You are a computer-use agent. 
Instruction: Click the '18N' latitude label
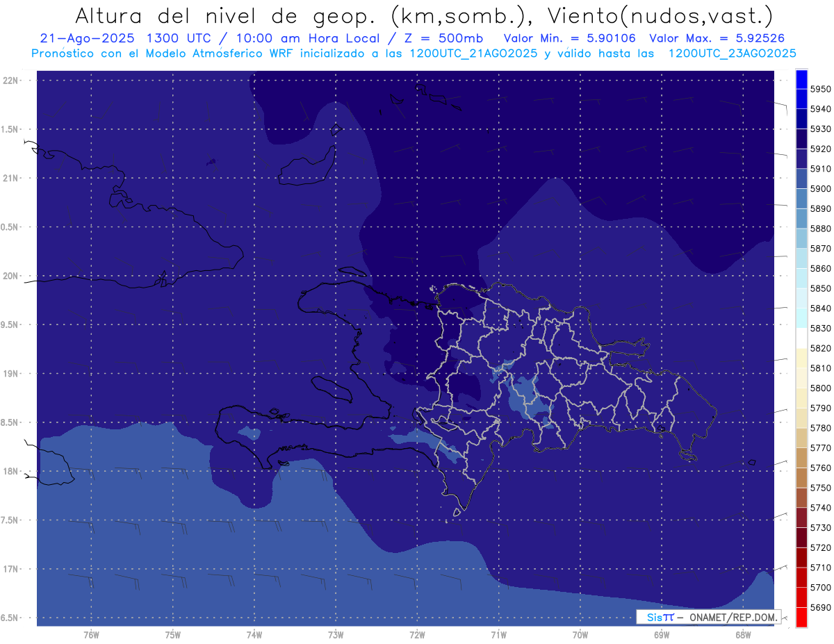pyautogui.click(x=12, y=472)
